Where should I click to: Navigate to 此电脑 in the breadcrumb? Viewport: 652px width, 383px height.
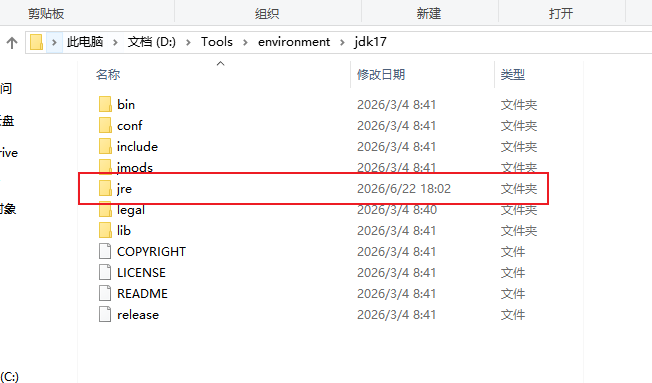point(85,42)
